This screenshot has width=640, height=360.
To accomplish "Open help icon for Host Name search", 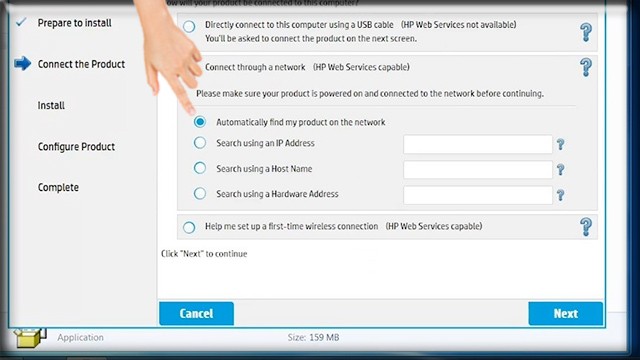I will 560,169.
